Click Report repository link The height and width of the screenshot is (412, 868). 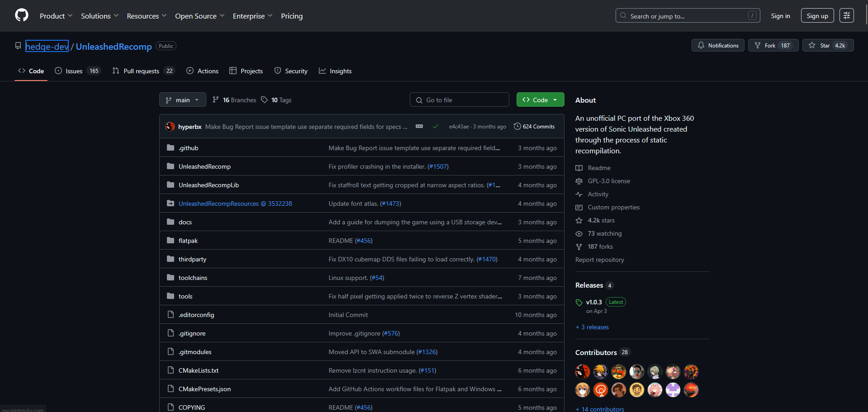(600, 260)
